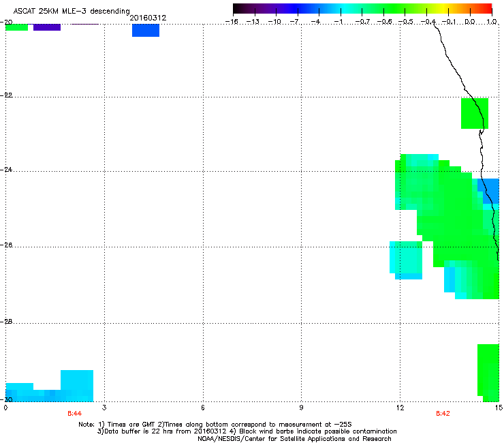504x443 pixels.
Task: Click the -0.7 label on the color bar
Action: (362, 22)
